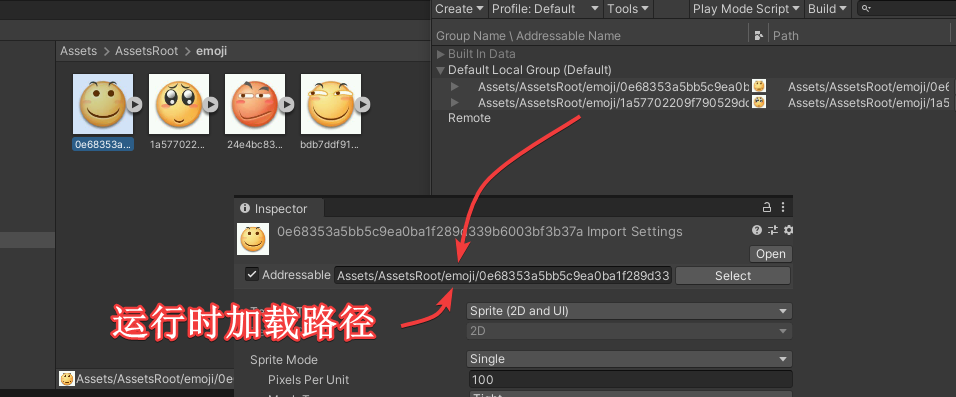This screenshot has width=956, height=397.
Task: Click the asset icon in bottom path bar
Action: pyautogui.click(x=66, y=379)
